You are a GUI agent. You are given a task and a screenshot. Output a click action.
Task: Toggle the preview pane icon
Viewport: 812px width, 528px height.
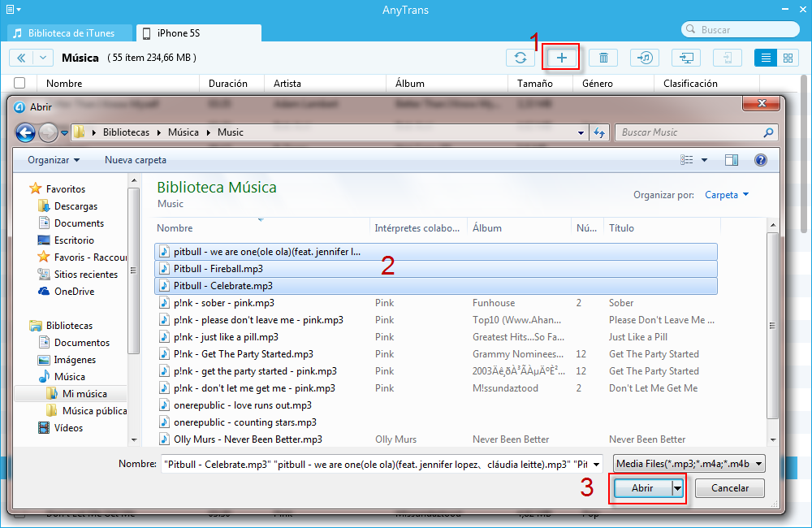pos(732,160)
